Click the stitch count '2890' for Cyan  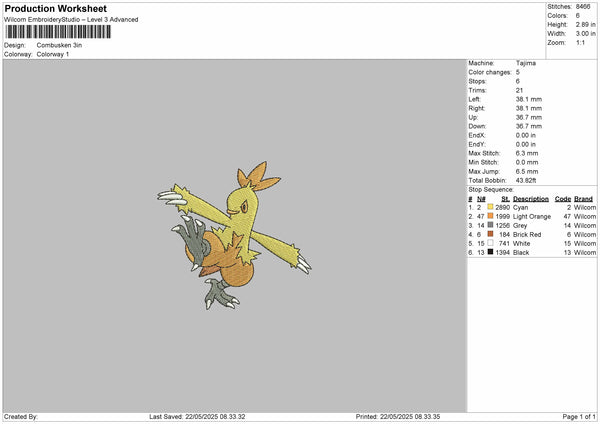502,207
